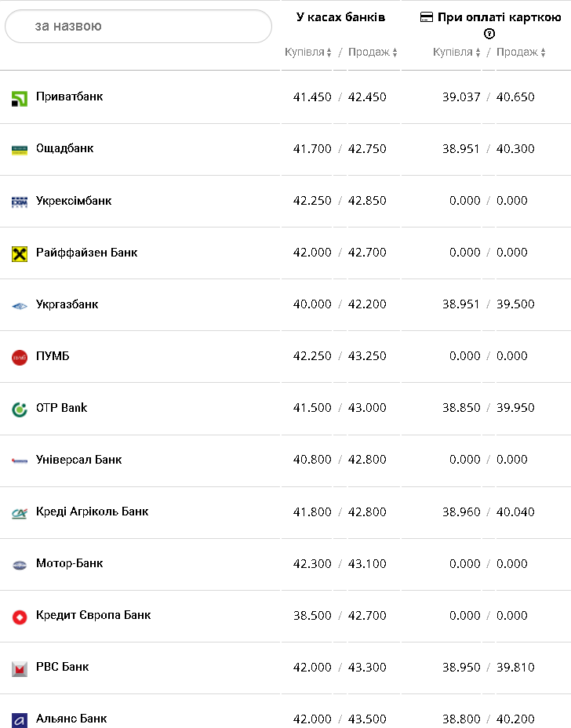Open the Універсал Банк link
This screenshot has width=571, height=728.
pyautogui.click(x=78, y=460)
